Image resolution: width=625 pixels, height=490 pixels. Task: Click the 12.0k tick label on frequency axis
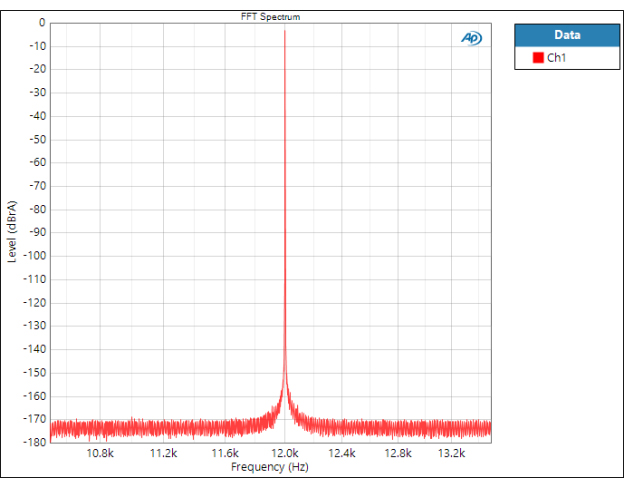point(285,453)
